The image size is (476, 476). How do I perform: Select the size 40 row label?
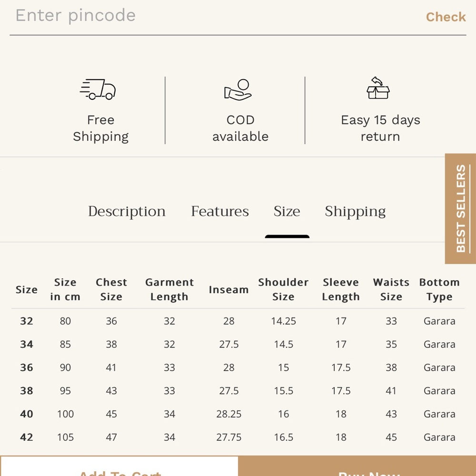pyautogui.click(x=26, y=414)
